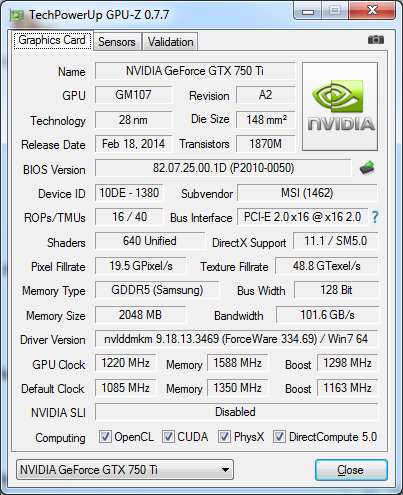403x495 pixels.
Task: Click the NVIDIA SLI field showing Disabled
Action: (237, 412)
